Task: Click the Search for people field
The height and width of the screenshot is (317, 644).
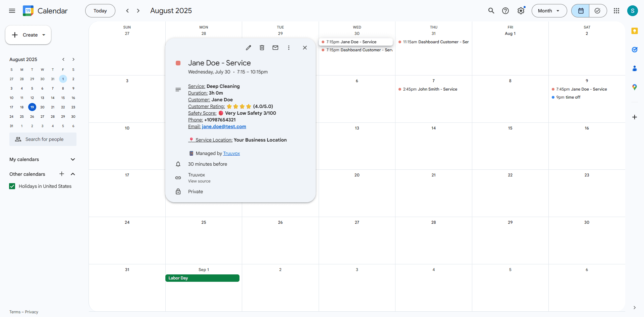Action: (x=43, y=139)
